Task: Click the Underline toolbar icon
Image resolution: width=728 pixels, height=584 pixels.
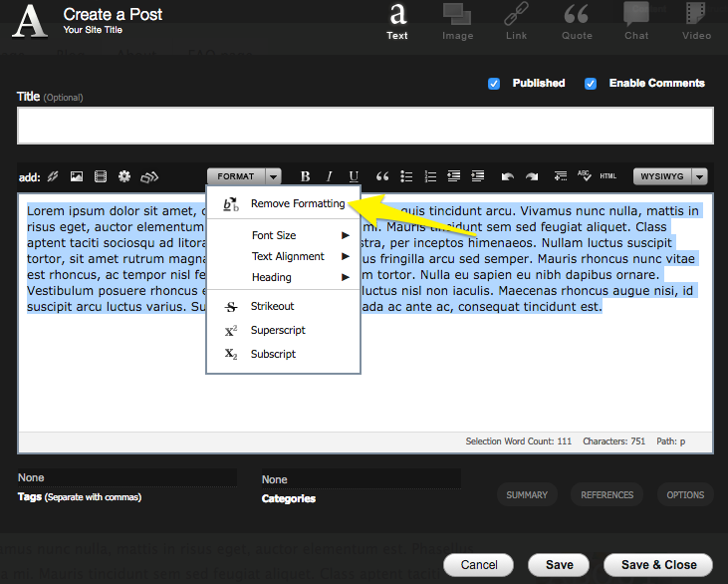Action: point(354,176)
